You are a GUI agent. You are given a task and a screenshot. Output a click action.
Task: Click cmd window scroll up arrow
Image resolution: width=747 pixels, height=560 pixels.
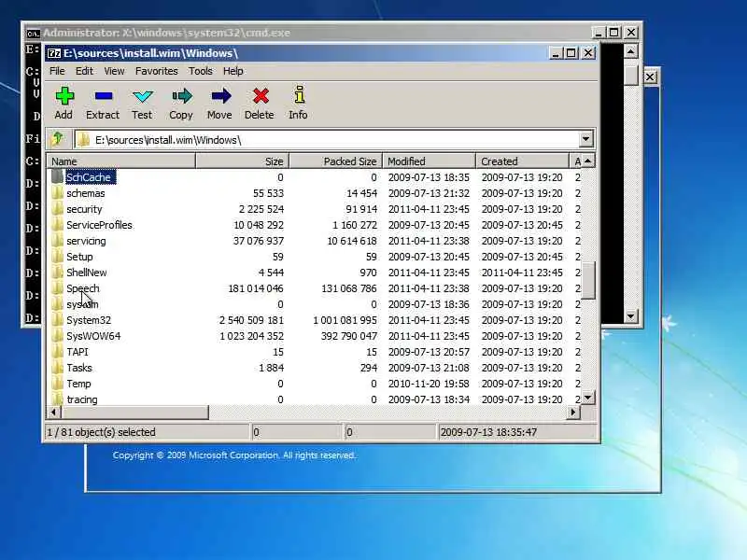(631, 51)
